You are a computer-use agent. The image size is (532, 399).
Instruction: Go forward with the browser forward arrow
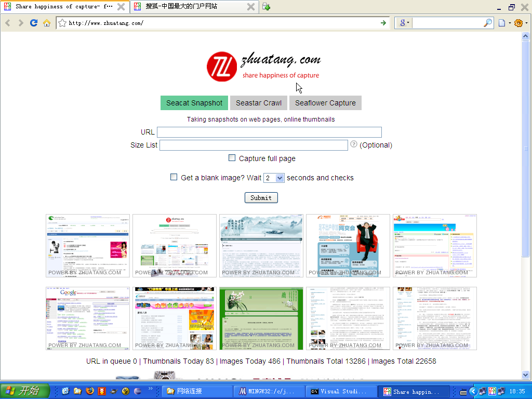pyautogui.click(x=21, y=23)
